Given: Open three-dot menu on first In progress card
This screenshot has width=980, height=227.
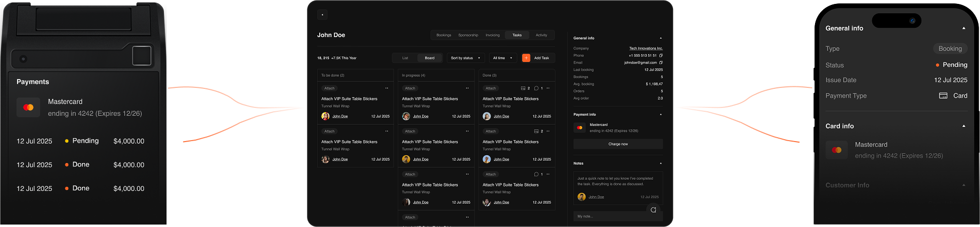Looking at the screenshot, I should pos(467,88).
